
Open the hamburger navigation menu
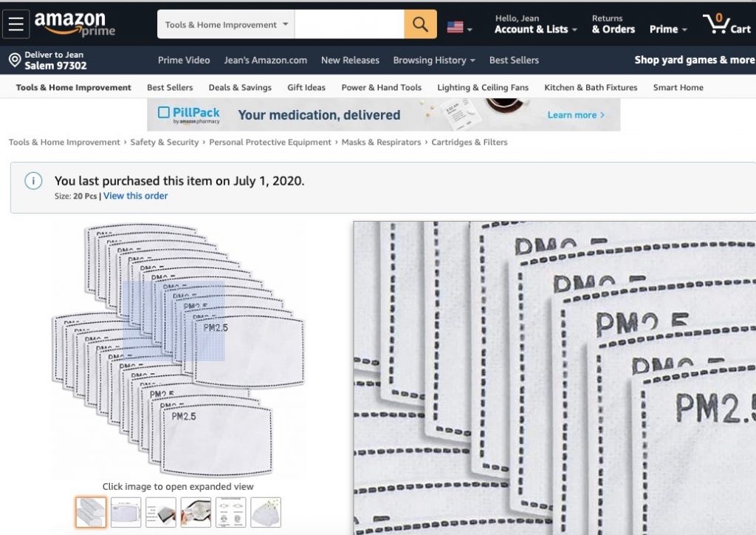coord(16,24)
